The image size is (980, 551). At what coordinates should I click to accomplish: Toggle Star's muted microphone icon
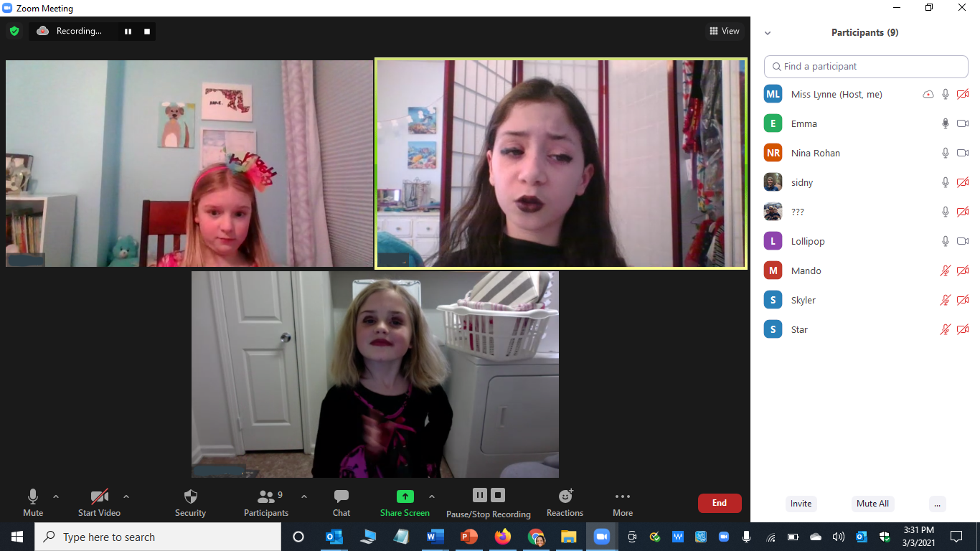pos(946,329)
